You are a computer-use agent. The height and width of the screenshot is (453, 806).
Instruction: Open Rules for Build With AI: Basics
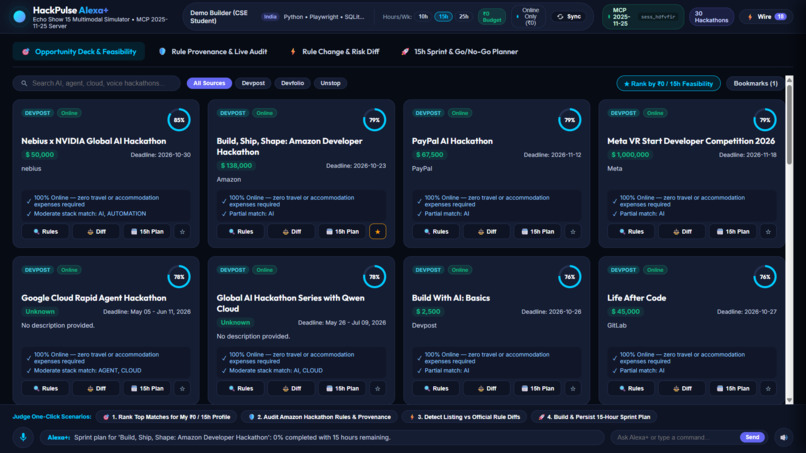pyautogui.click(x=435, y=388)
